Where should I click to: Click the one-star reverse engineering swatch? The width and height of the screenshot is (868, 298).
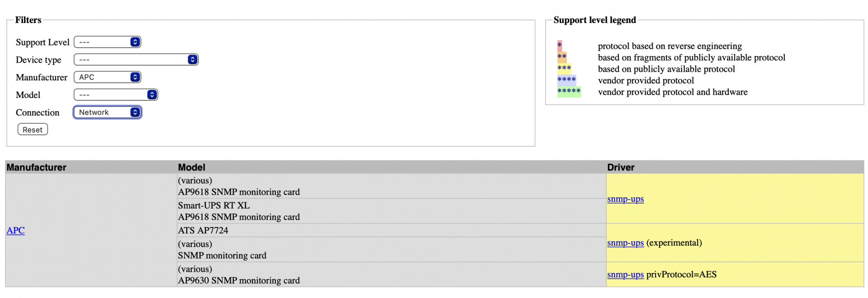tap(560, 46)
